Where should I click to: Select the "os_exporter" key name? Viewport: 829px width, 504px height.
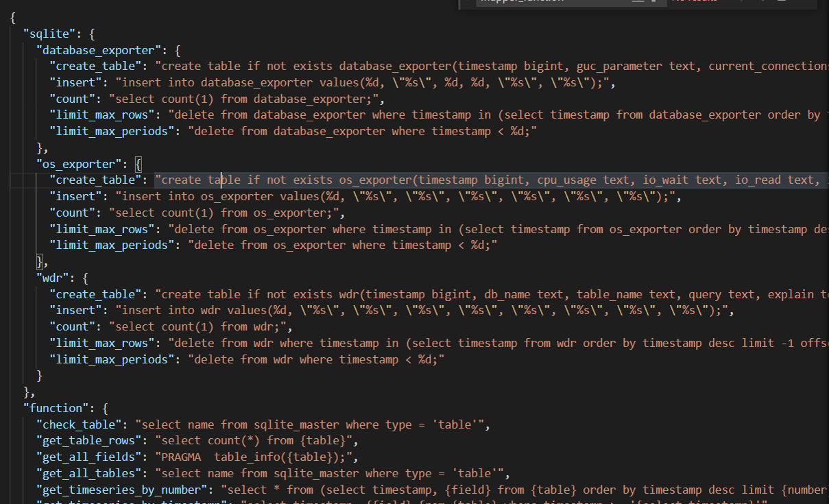coord(79,164)
